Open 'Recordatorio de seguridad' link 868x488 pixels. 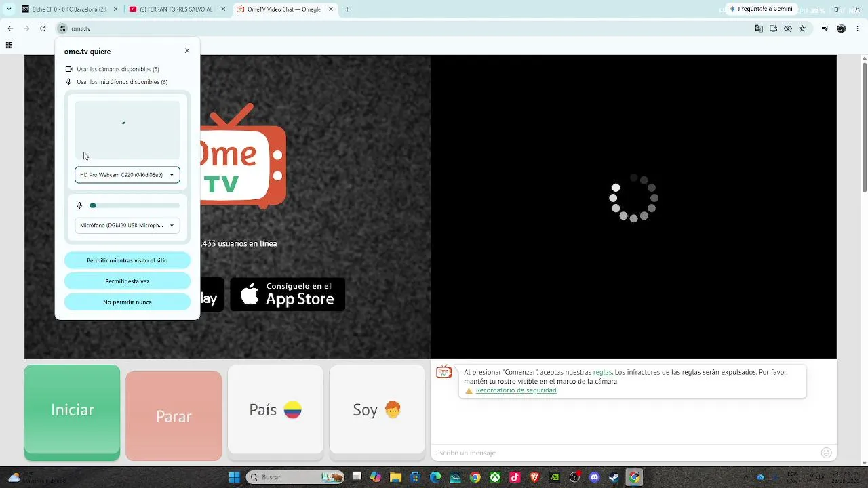[516, 390]
